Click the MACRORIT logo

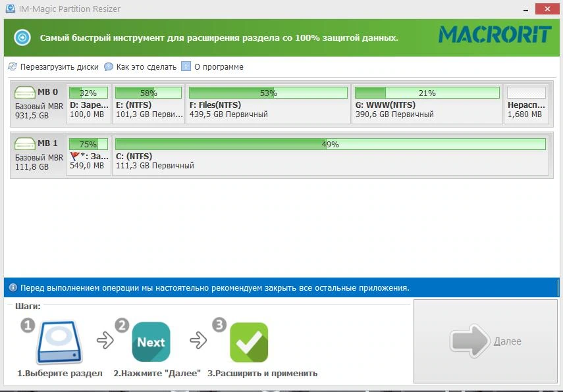click(x=495, y=34)
